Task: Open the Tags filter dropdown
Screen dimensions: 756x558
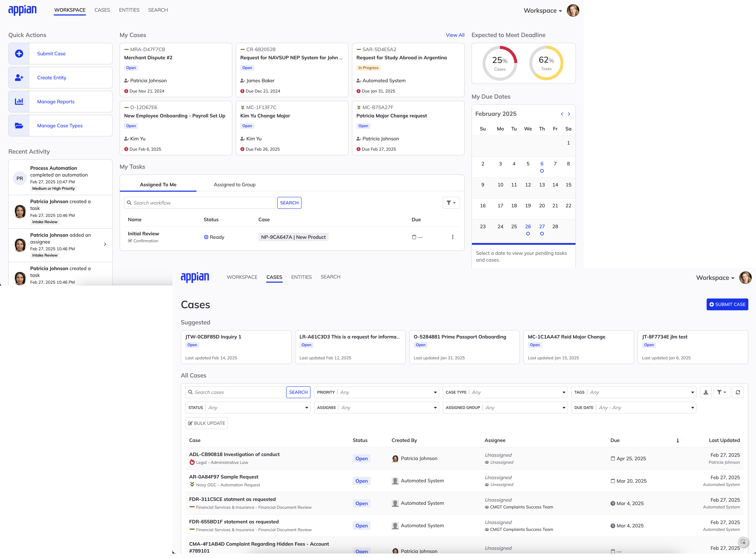Action: point(633,392)
